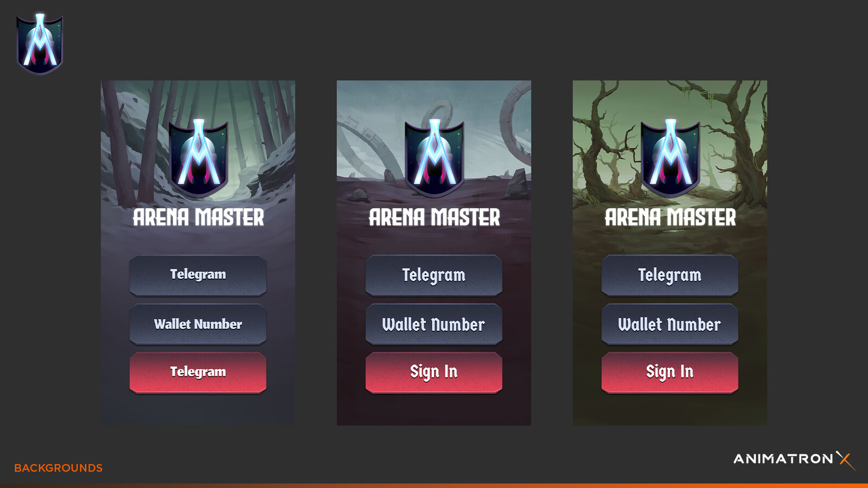Click the shield emblem on the swamp panel

pyautogui.click(x=671, y=158)
